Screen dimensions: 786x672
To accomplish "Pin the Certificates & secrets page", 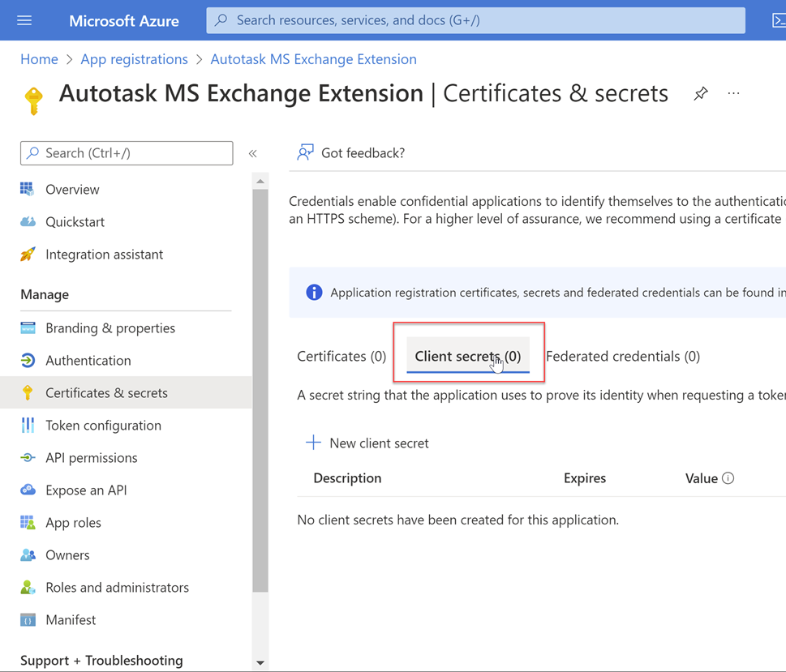I will pos(700,93).
